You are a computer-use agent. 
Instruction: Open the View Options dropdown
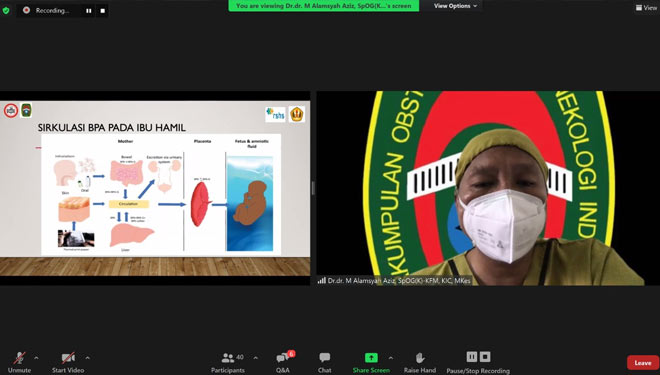(455, 6)
